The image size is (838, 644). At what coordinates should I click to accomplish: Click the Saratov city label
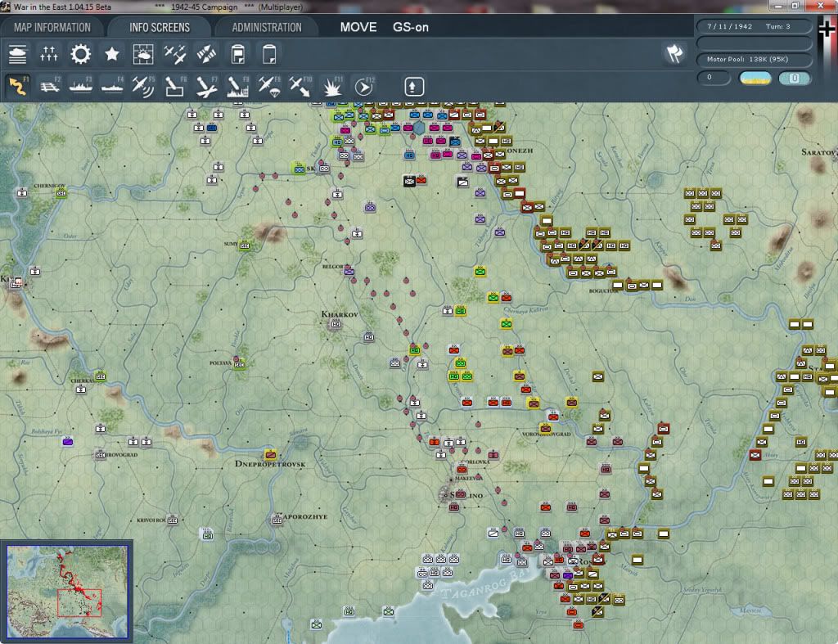[x=818, y=152]
